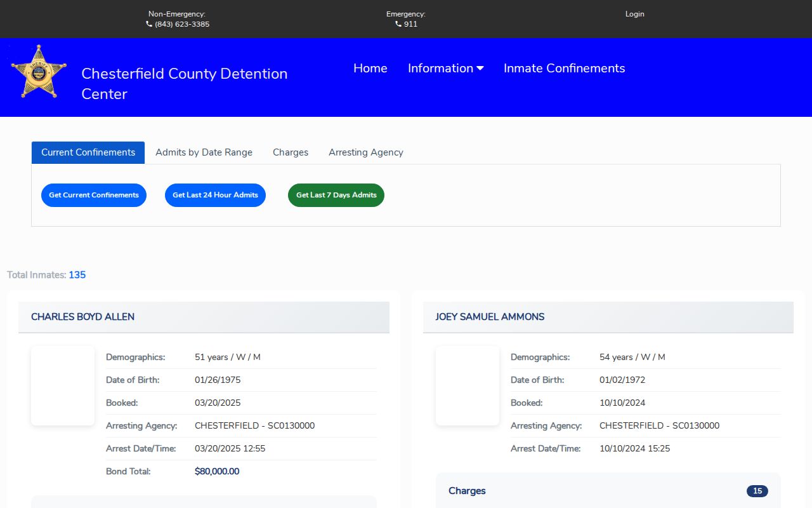Switch to Admits by Date Range tab

pos(204,152)
